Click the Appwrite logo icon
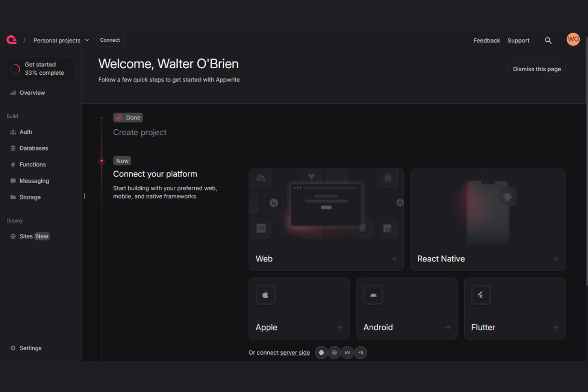Image resolution: width=588 pixels, height=392 pixels. pos(12,40)
